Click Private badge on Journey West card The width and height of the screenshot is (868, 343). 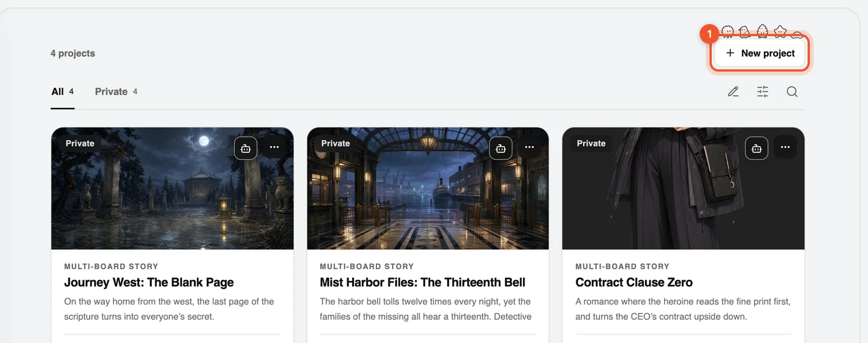tap(80, 144)
